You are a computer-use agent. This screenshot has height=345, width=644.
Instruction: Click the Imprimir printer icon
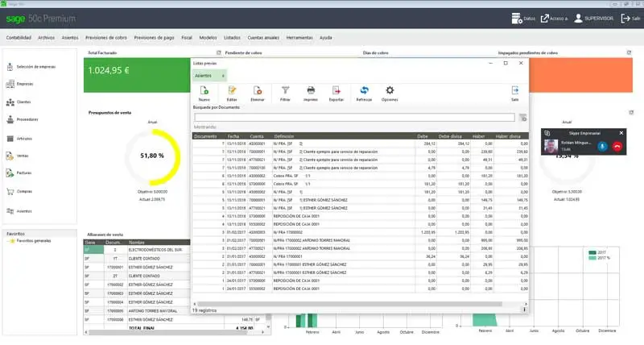311,90
